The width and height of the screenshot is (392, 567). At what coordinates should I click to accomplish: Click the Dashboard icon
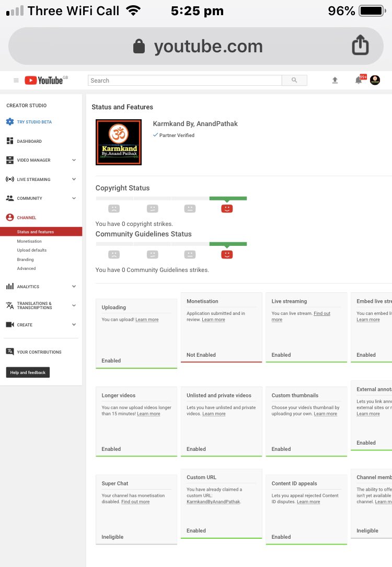coord(10,141)
